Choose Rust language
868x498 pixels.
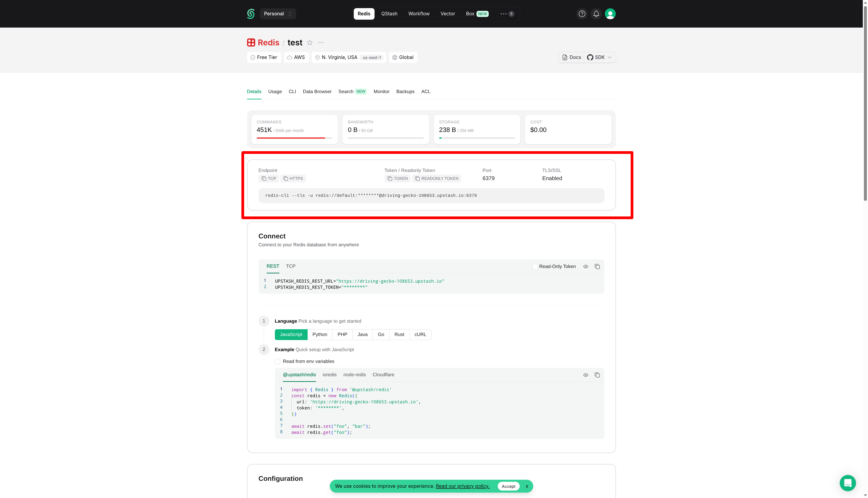point(399,334)
